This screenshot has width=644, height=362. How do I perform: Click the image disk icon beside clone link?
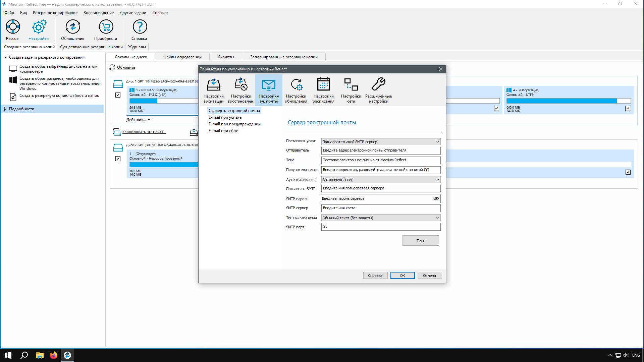194,132
